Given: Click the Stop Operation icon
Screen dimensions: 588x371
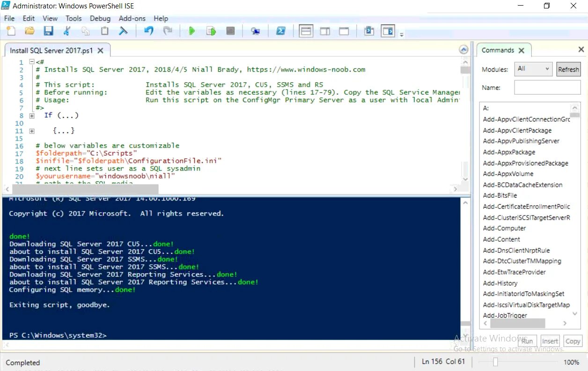Looking at the screenshot, I should (230, 30).
